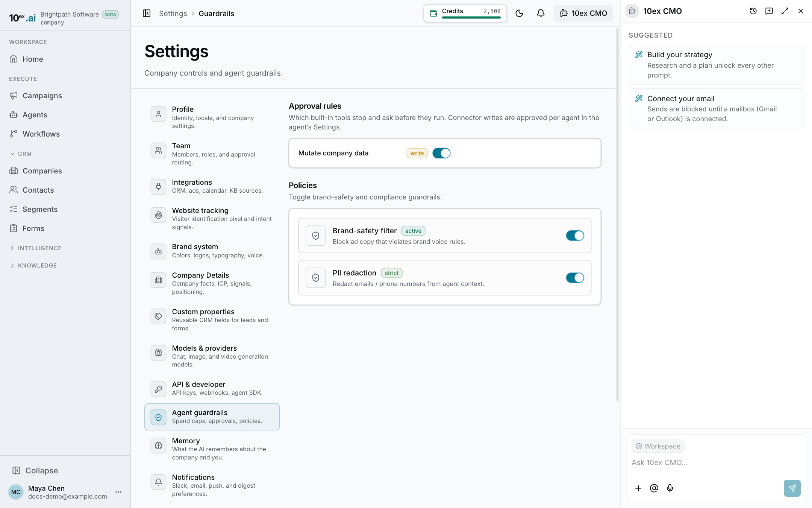
Task: Open the 10ex CMO button in top bar
Action: tap(583, 13)
